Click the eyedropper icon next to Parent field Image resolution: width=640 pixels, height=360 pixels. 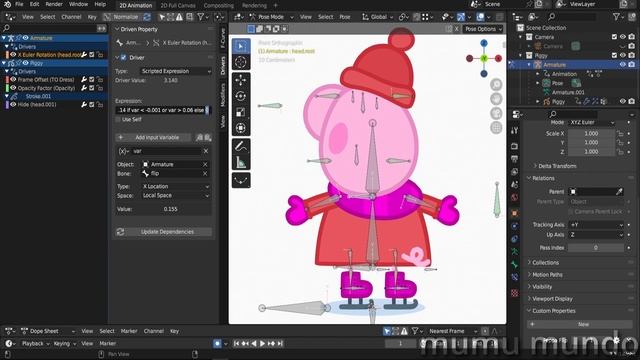(x=619, y=191)
